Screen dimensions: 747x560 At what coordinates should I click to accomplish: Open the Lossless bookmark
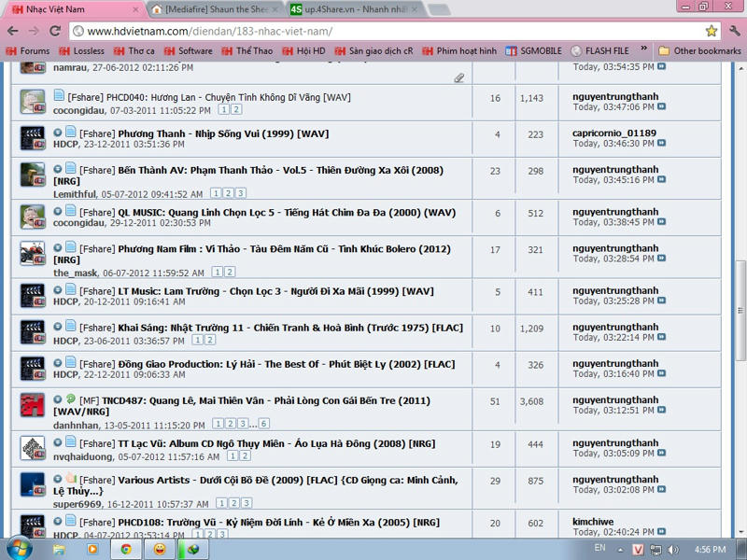pos(81,51)
